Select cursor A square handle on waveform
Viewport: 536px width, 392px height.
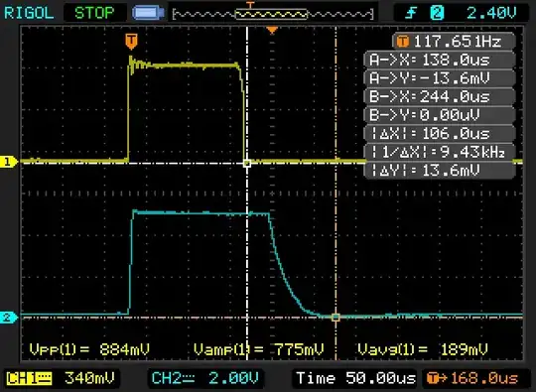247,164
